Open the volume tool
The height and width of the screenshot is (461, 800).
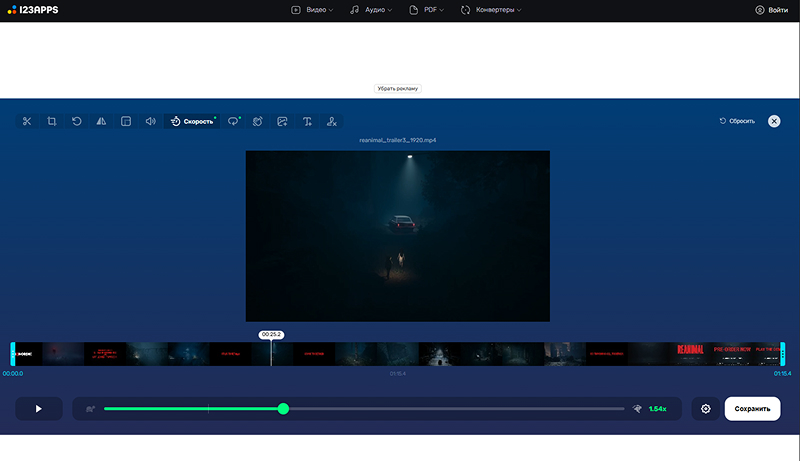(150, 121)
